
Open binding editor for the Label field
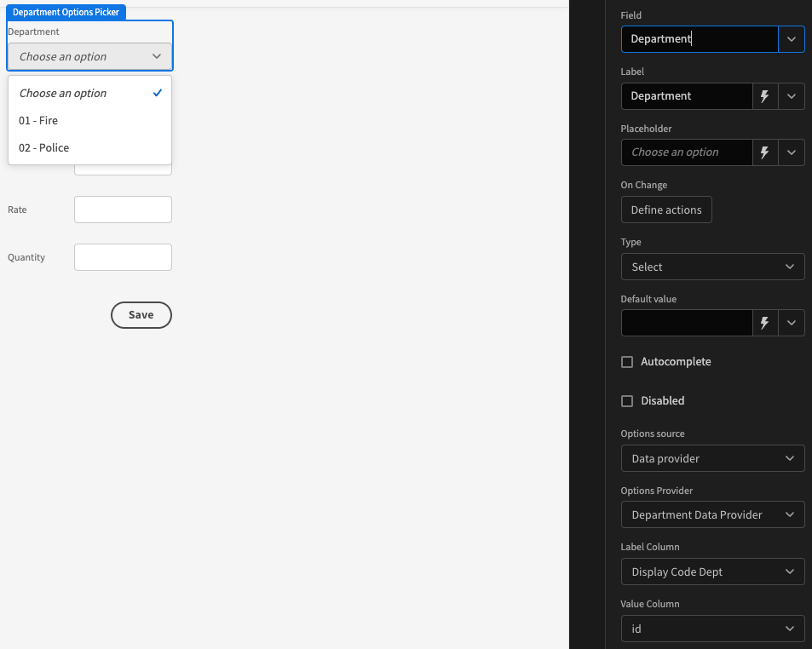(764, 96)
